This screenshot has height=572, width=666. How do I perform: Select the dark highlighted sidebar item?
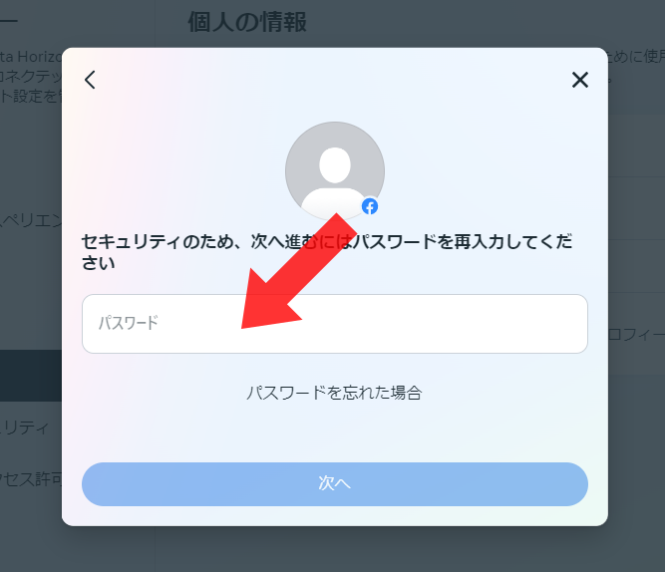point(31,376)
